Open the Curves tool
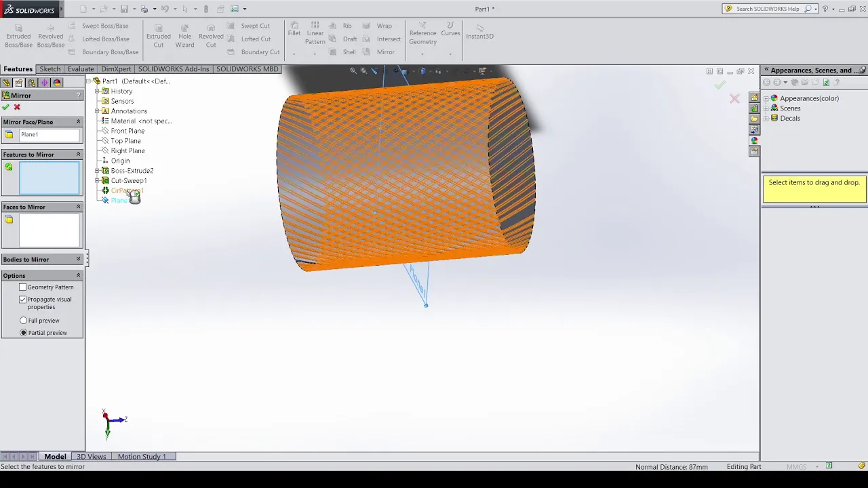The height and width of the screenshot is (488, 868). coord(450,29)
